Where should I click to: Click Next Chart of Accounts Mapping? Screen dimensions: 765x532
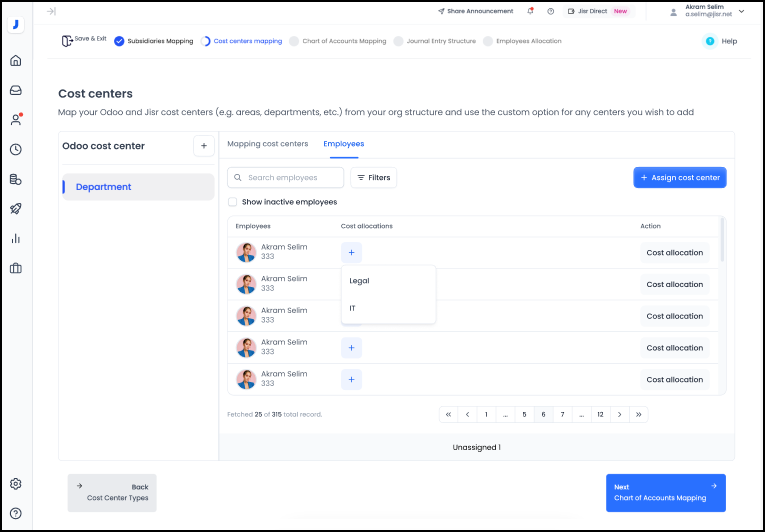pos(665,492)
